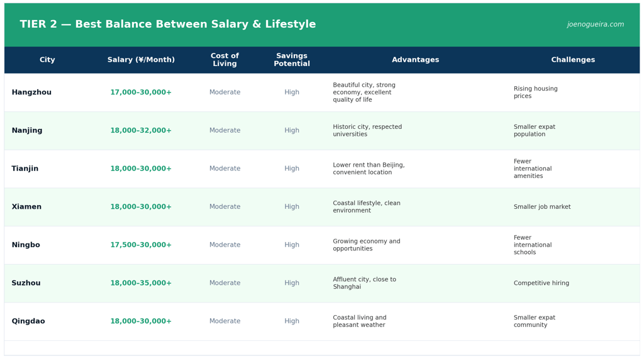Click the salary 17,500–30,000+ for Ningbo
644x361 pixels.
click(x=141, y=245)
